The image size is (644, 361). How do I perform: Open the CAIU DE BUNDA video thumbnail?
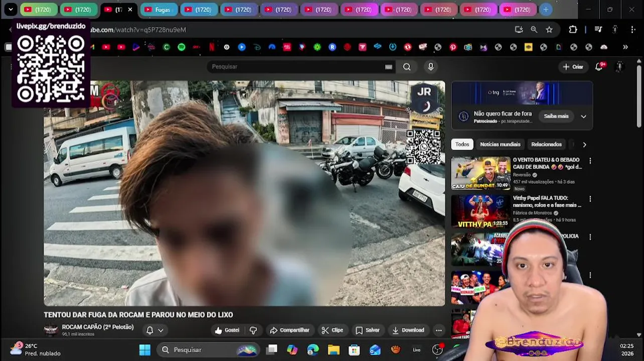480,173
